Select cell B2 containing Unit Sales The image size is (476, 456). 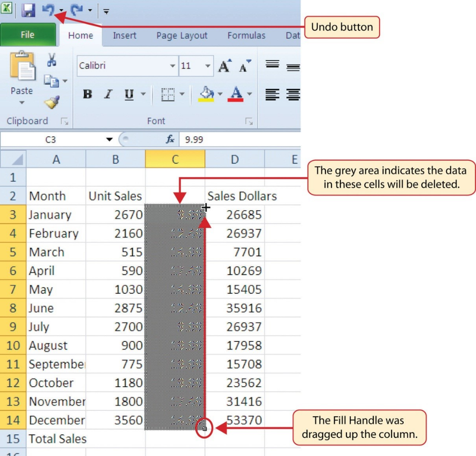(x=115, y=196)
